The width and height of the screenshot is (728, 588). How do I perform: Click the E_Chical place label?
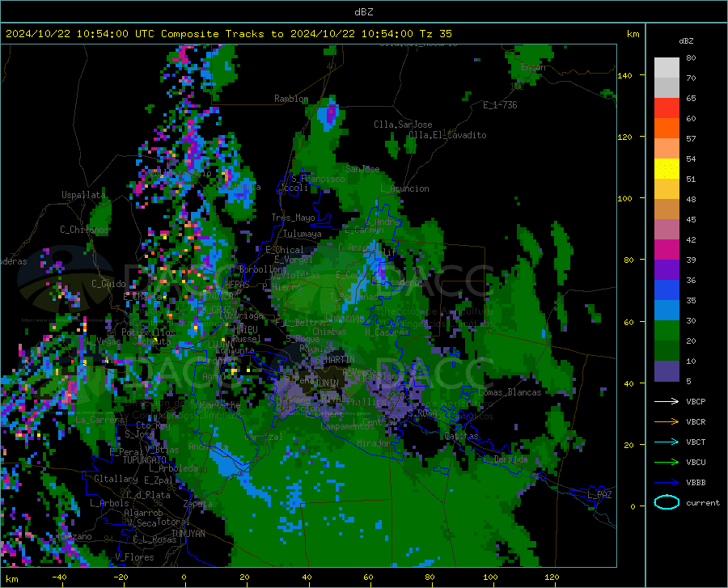point(285,250)
